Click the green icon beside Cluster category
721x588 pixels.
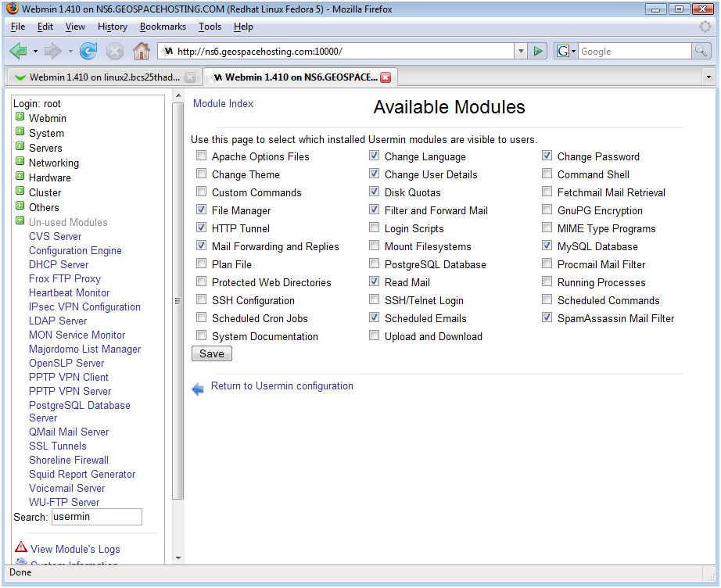click(20, 191)
